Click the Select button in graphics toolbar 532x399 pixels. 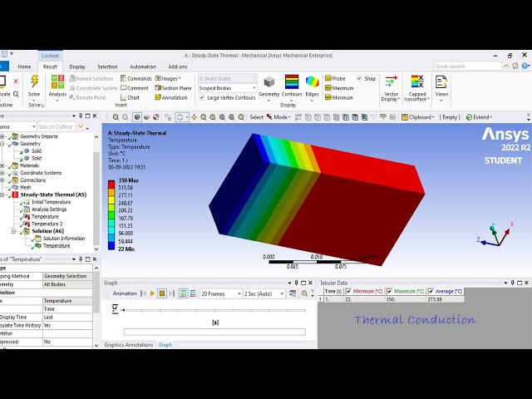pos(257,117)
